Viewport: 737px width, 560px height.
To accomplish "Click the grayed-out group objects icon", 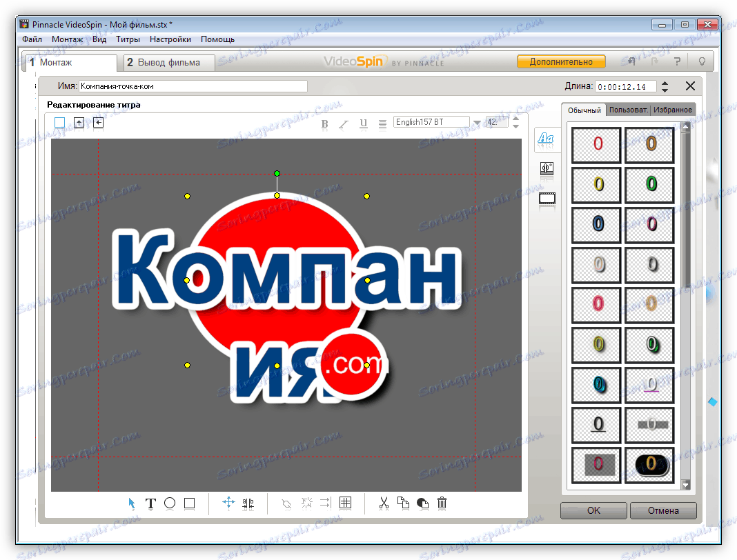I will coord(286,503).
